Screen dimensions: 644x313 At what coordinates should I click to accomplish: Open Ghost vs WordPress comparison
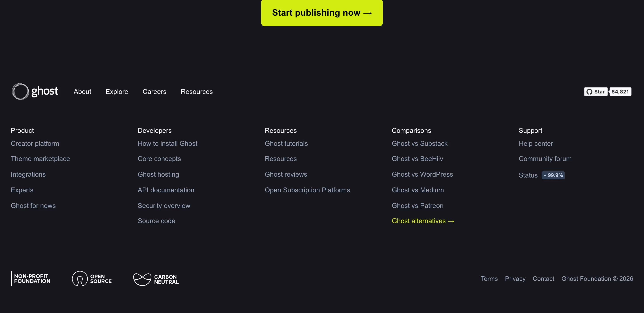(422, 174)
